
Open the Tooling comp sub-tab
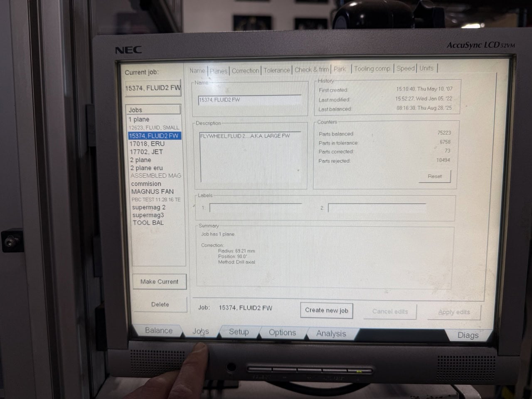pos(372,69)
